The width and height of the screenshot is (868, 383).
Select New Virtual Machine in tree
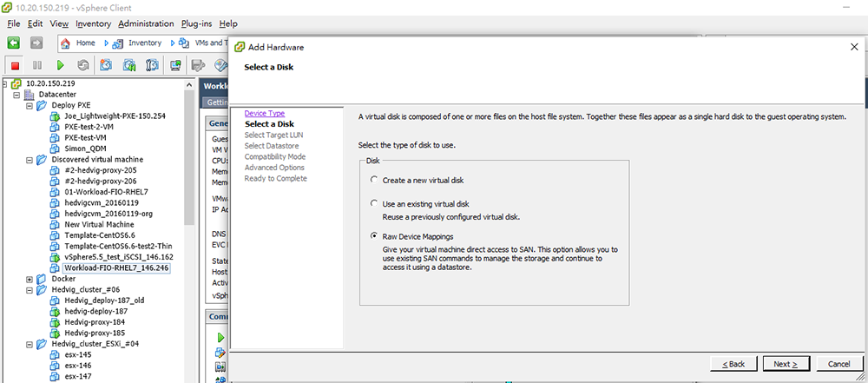click(x=99, y=224)
